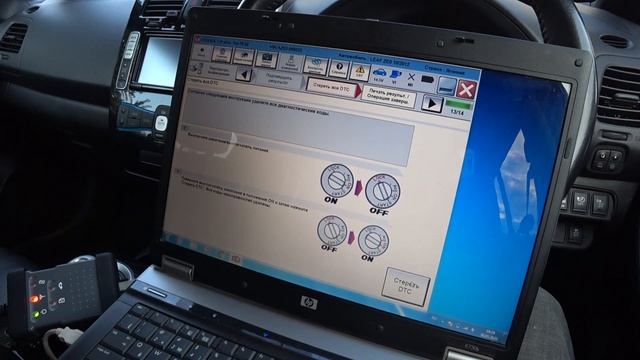The width and height of the screenshot is (640, 360).
Task: Click the greyed-out fifth toolbar button
Action: [x=291, y=62]
